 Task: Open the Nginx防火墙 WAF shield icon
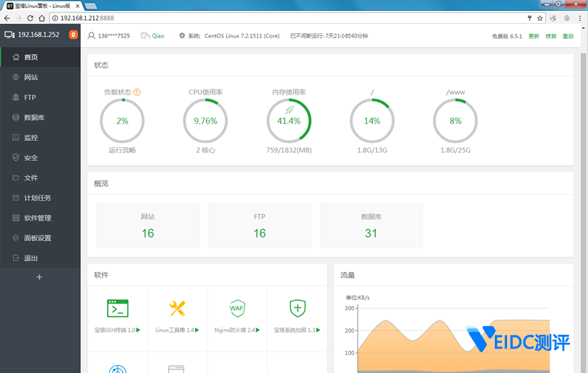[238, 309]
